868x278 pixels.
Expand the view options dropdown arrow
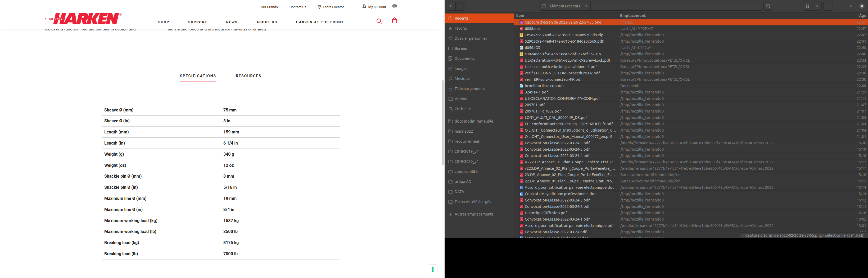(817, 6)
